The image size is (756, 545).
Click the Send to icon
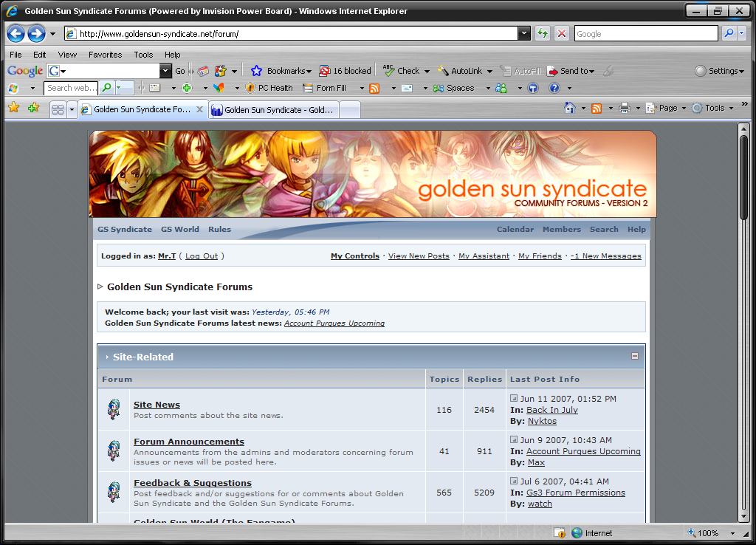tap(552, 71)
